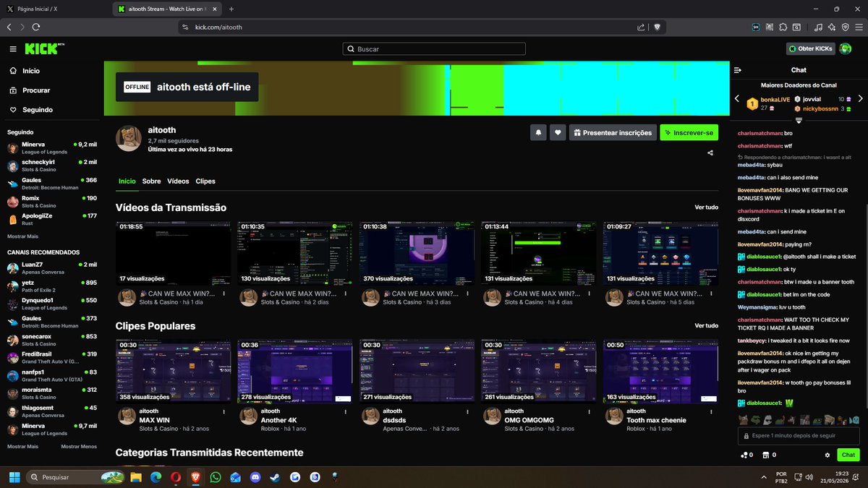Click the music note icon in browser toolbar
This screenshot has width=868, height=488.
818,27
